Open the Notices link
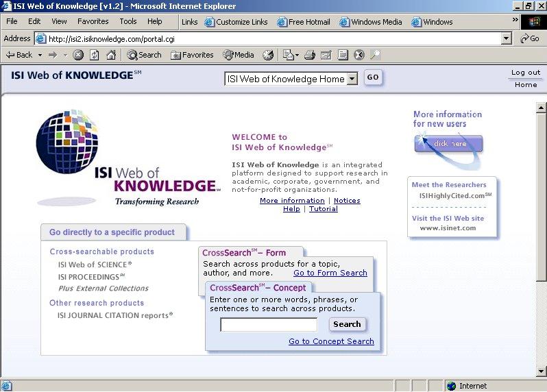This screenshot has height=392, width=547. pyautogui.click(x=347, y=201)
